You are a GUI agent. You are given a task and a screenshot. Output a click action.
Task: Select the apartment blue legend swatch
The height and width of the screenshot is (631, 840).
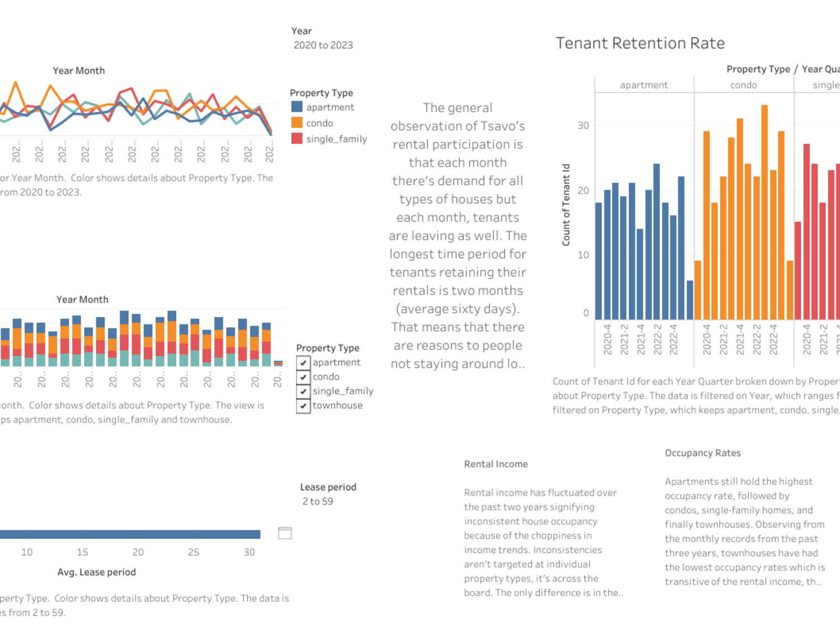pos(297,106)
